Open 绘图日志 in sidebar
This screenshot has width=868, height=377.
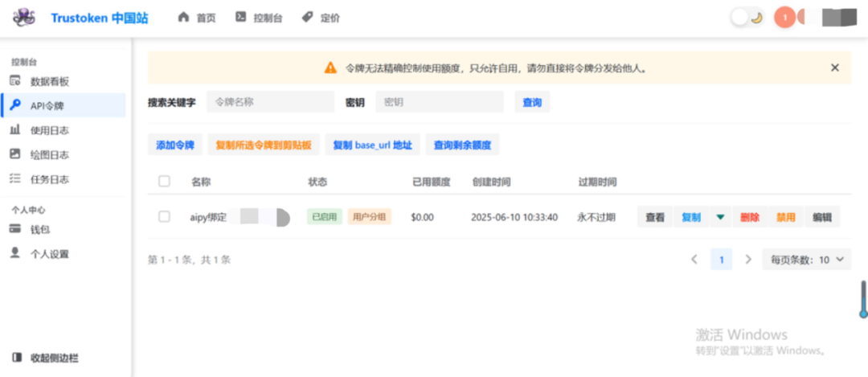[63, 155]
